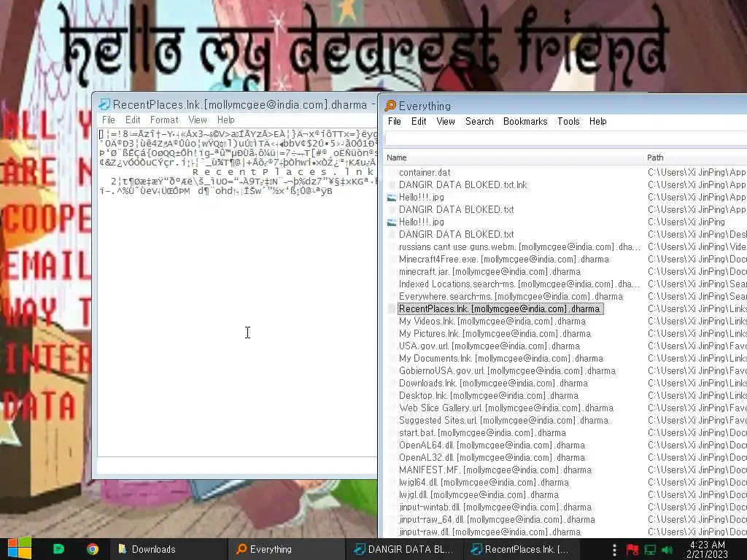Click the red flag tray icon
The image size is (747, 560).
tap(632, 550)
